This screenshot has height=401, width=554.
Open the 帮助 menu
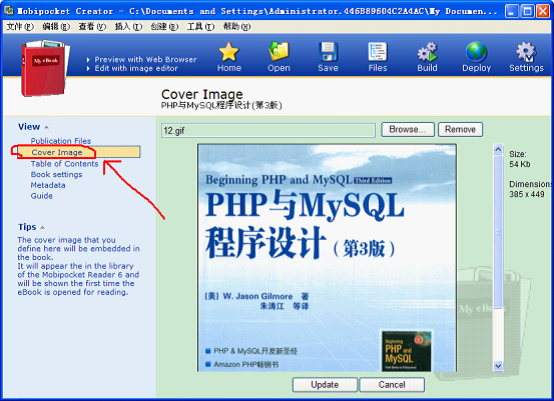click(236, 26)
